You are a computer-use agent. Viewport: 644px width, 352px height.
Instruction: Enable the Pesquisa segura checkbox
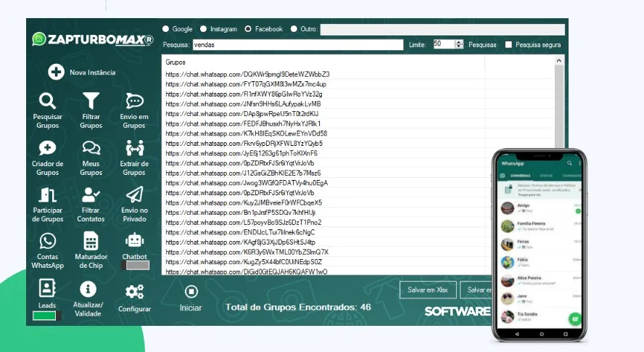[x=508, y=44]
